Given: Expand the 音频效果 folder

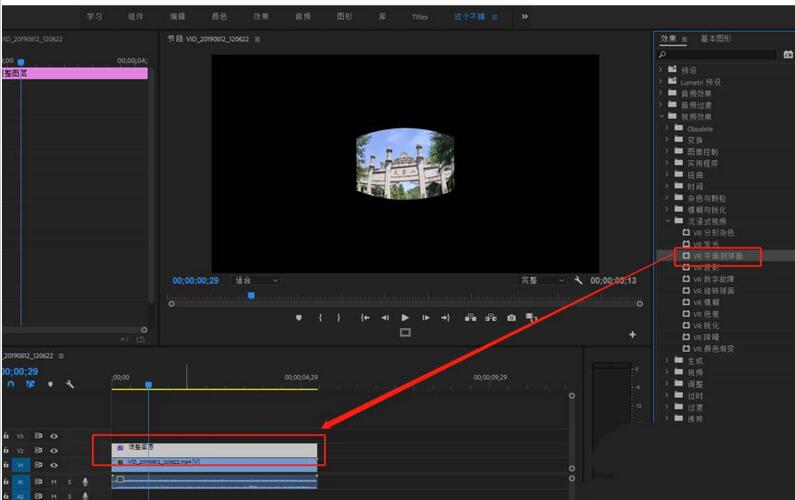Looking at the screenshot, I should click(x=660, y=93).
